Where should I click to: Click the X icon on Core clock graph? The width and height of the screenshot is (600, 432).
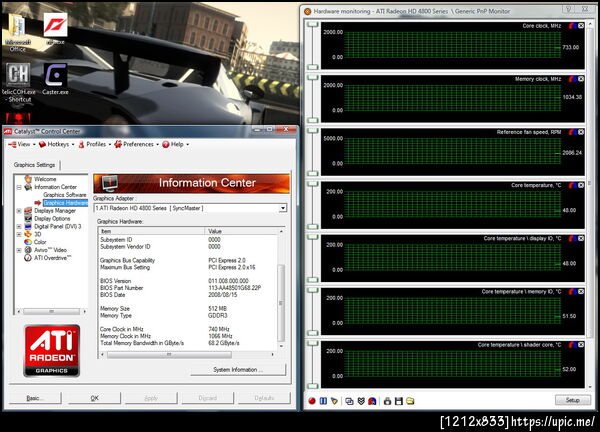coord(581,26)
